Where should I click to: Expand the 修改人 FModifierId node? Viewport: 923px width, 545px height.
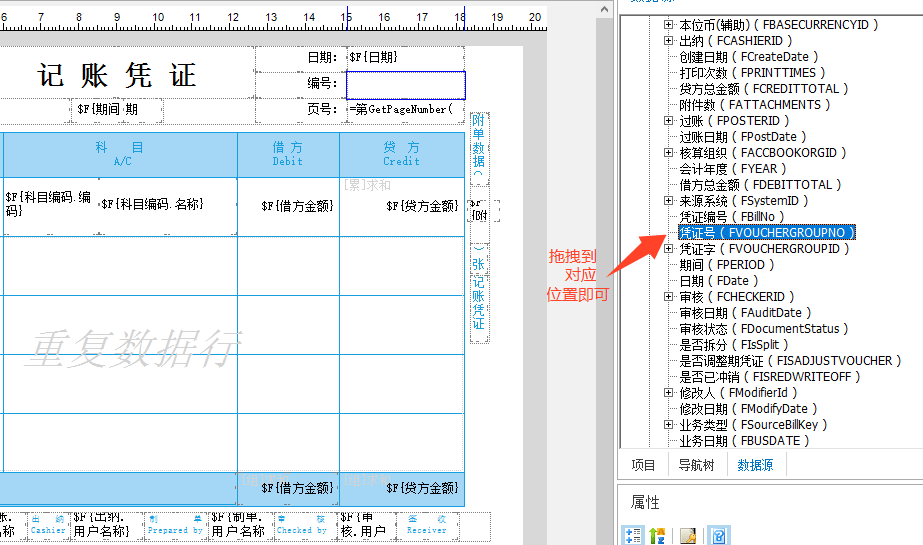[668, 393]
